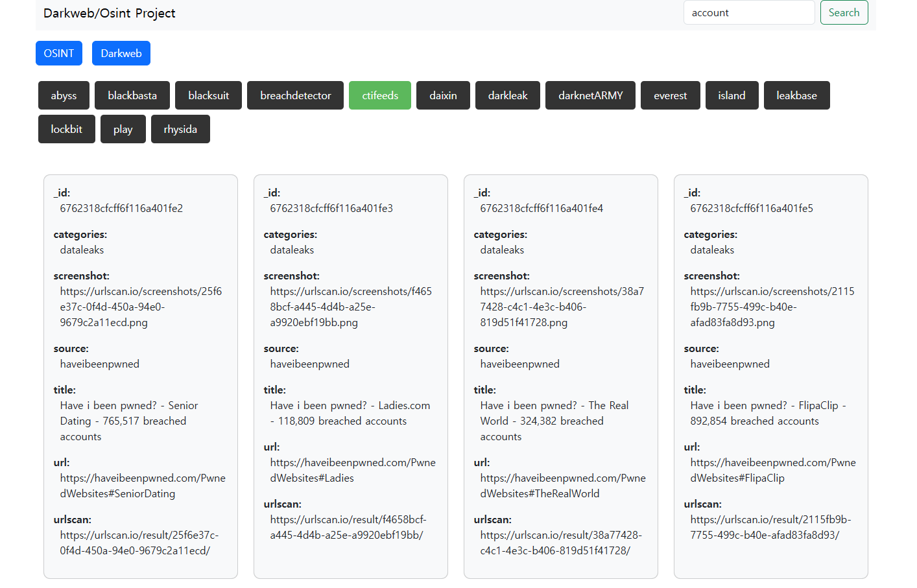Screen dimensions: 917x588
Task: Click The Real World breach title
Action: pyautogui.click(x=554, y=421)
